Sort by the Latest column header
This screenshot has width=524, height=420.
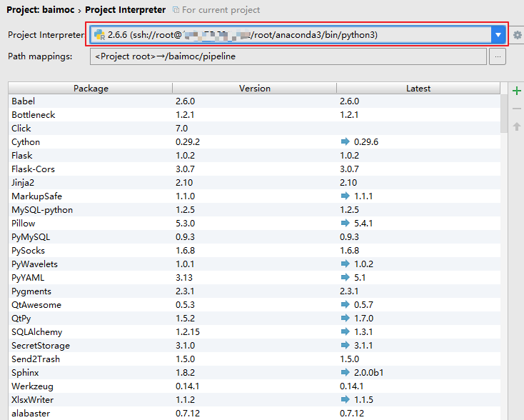(418, 89)
